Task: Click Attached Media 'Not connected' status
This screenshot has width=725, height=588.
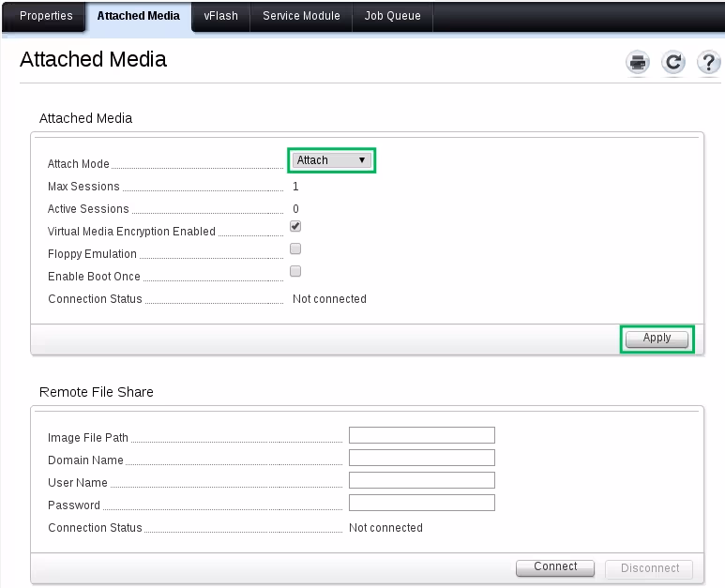Action: click(329, 299)
